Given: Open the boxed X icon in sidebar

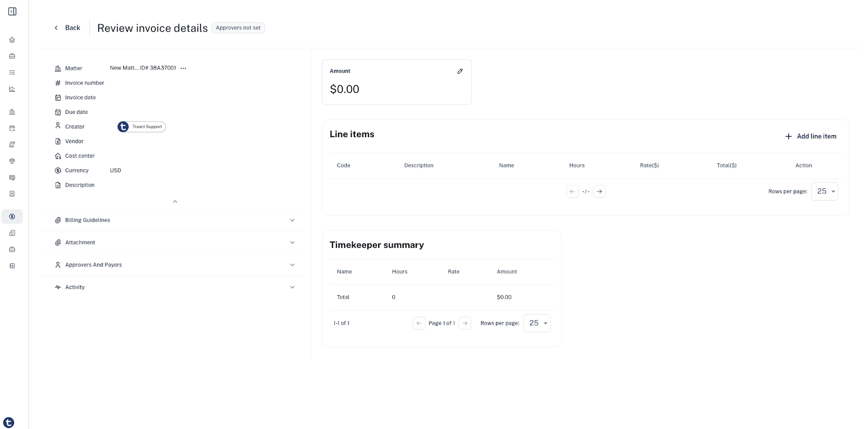Looking at the screenshot, I should tap(12, 194).
